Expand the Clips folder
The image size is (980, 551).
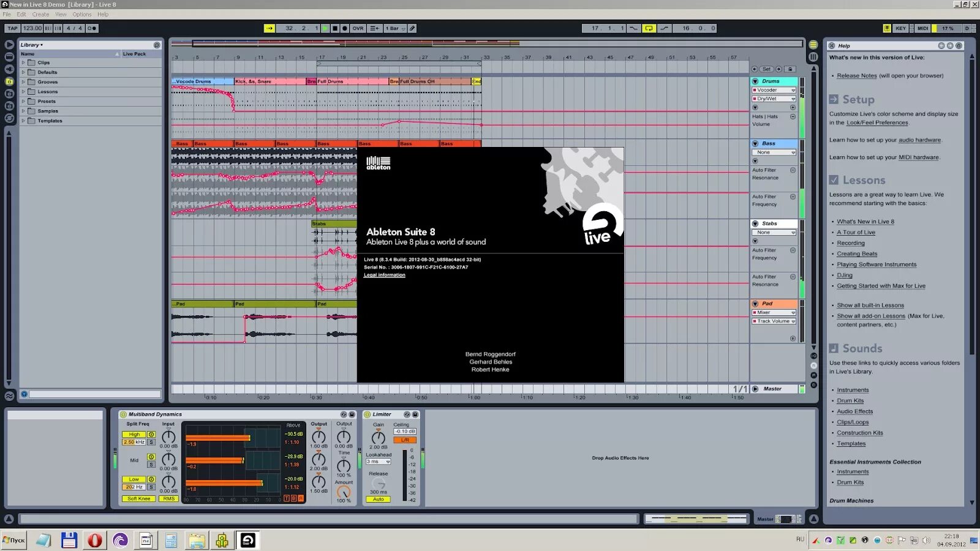coord(23,62)
